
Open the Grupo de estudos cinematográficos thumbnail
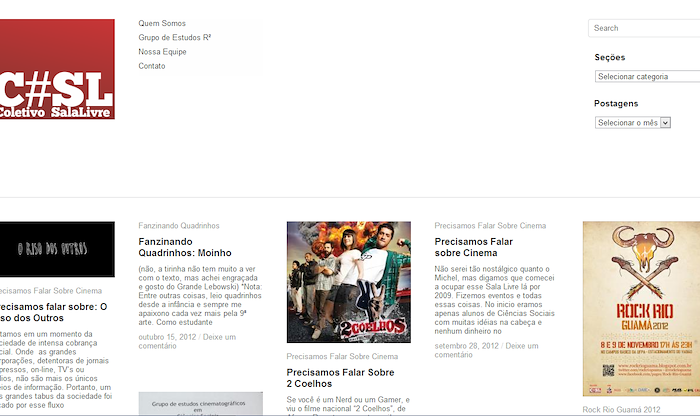point(200,404)
